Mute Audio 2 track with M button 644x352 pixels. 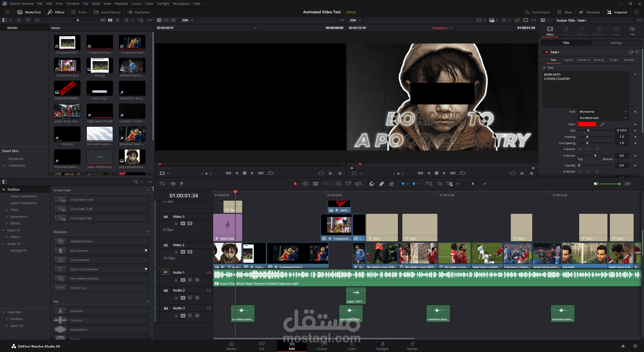(197, 298)
